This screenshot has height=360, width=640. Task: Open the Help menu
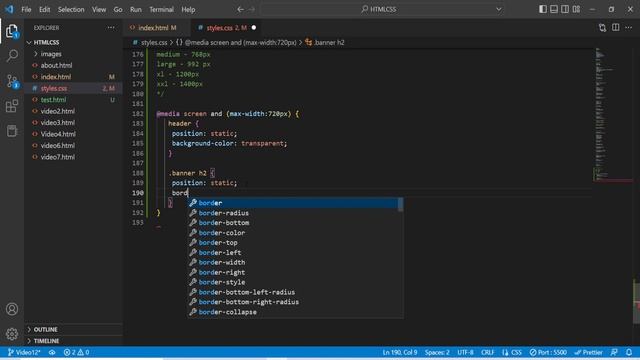(x=188, y=9)
